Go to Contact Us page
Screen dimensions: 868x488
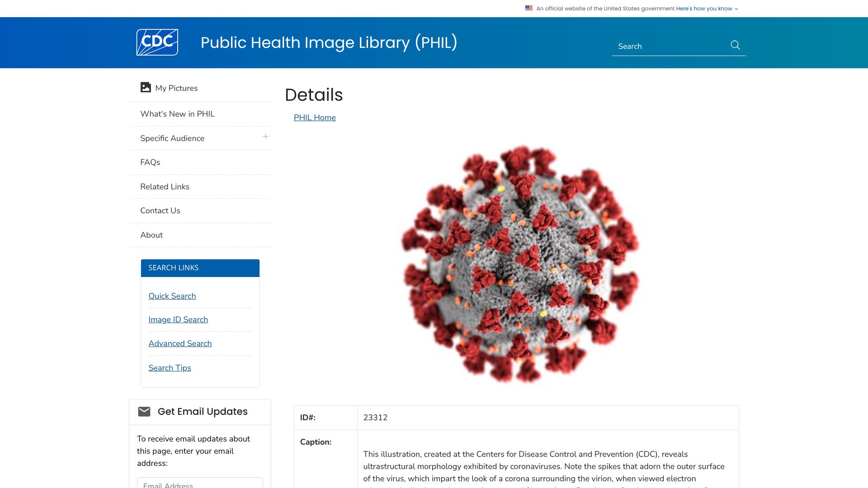point(200,211)
